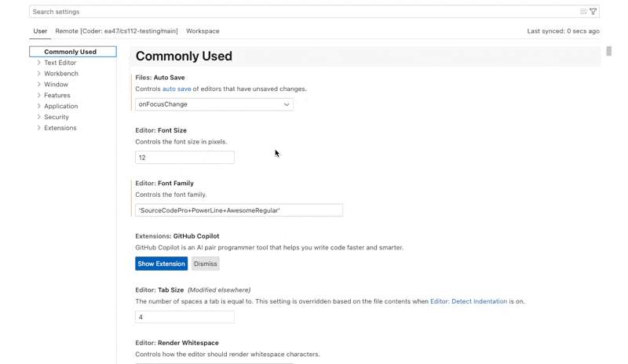Expand the Text Editor section arrow
Image resolution: width=628 pixels, height=364 pixels.
[38, 63]
